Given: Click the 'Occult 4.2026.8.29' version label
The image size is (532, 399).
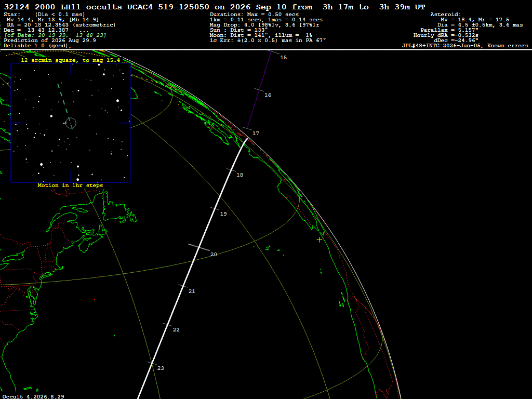Looking at the screenshot, I should pyautogui.click(x=33, y=396).
